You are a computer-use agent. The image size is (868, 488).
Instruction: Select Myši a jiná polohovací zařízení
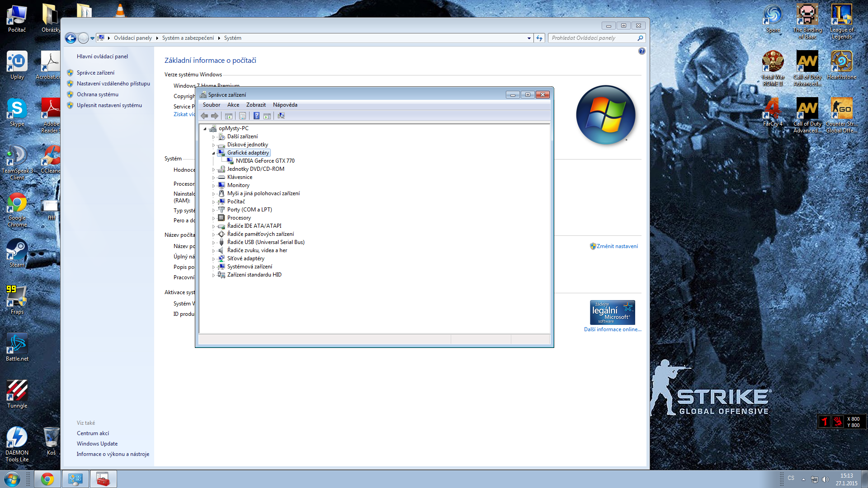264,193
